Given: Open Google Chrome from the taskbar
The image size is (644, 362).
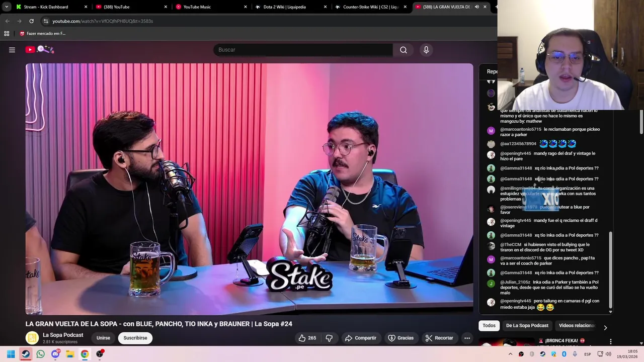Looking at the screenshot, I should [x=85, y=354].
